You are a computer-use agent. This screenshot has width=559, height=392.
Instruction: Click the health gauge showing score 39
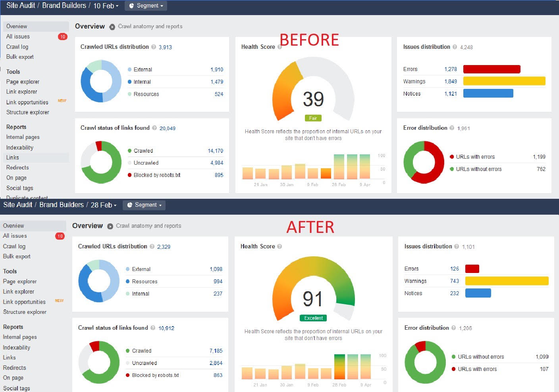coord(313,89)
